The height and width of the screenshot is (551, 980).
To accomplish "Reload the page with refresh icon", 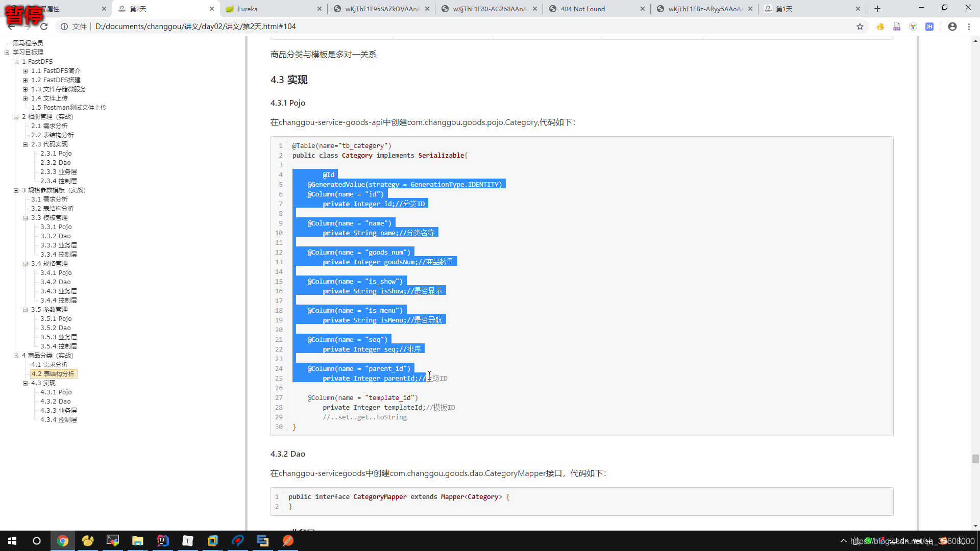I will (44, 27).
